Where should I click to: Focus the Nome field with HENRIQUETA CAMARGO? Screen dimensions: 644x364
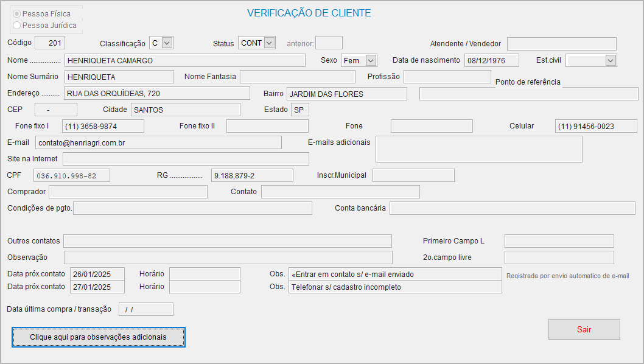click(185, 60)
